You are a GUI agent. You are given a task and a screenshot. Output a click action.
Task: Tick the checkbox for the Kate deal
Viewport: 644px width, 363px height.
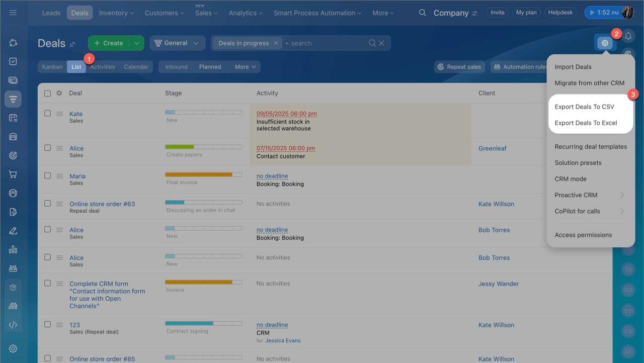click(x=47, y=114)
